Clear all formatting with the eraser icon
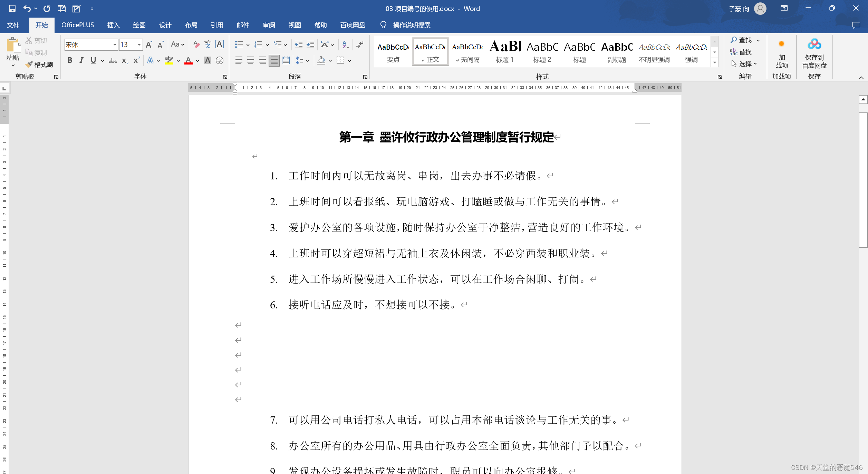The height and width of the screenshot is (474, 868). tap(196, 45)
